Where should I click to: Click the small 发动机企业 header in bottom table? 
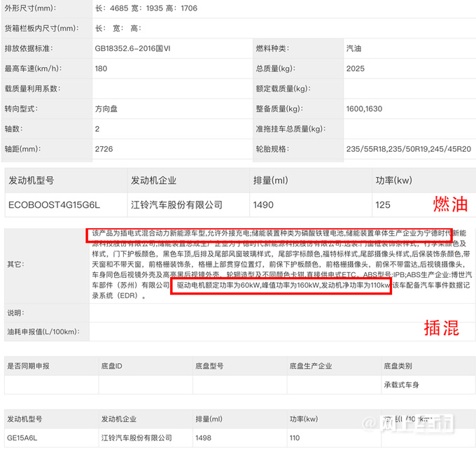(119, 419)
